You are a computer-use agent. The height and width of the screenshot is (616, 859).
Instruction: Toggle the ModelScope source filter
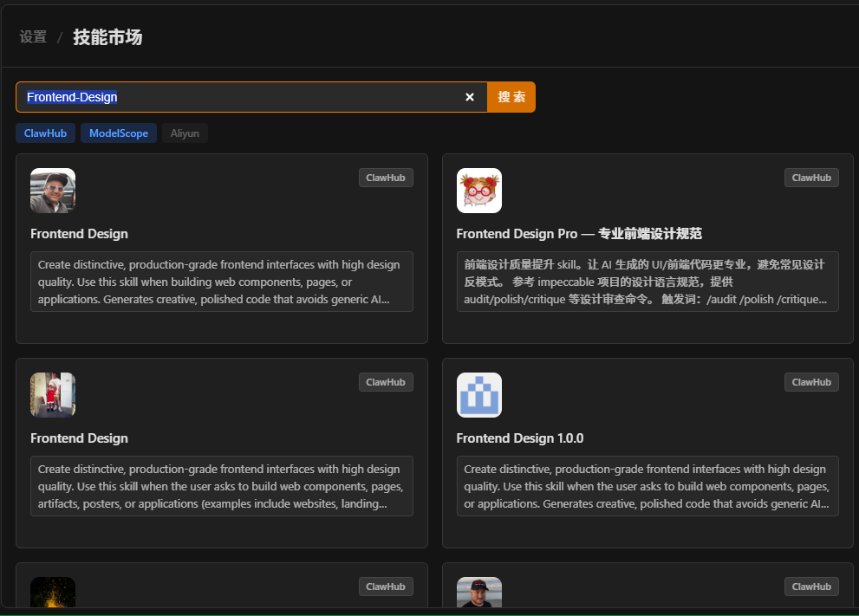coord(119,133)
